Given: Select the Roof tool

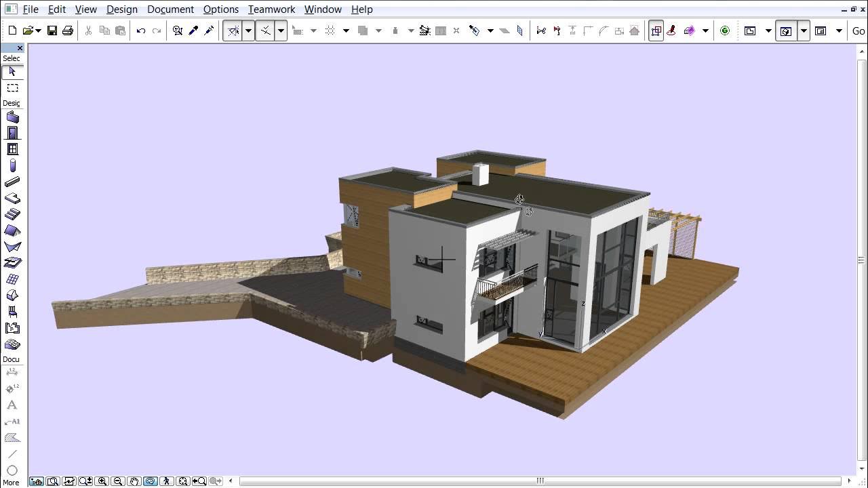Looking at the screenshot, I should click(x=12, y=230).
